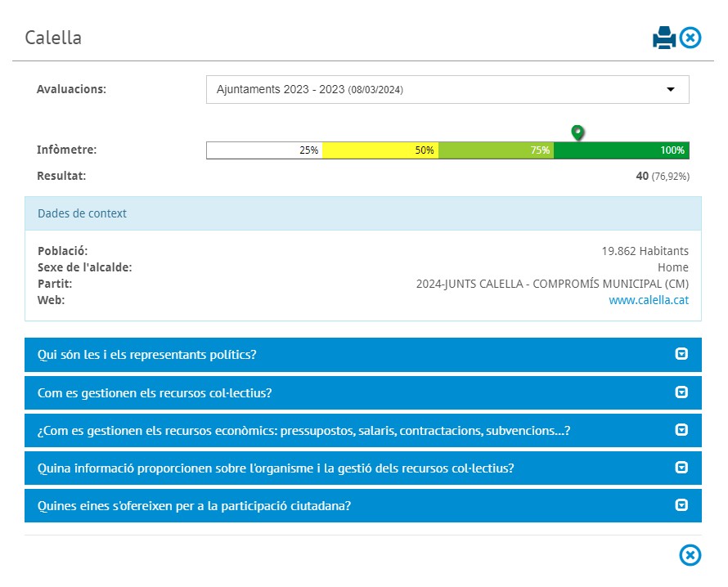Click chevron icon on the 'recursos econòmics' row
This screenshot has width=728, height=587.
point(681,430)
